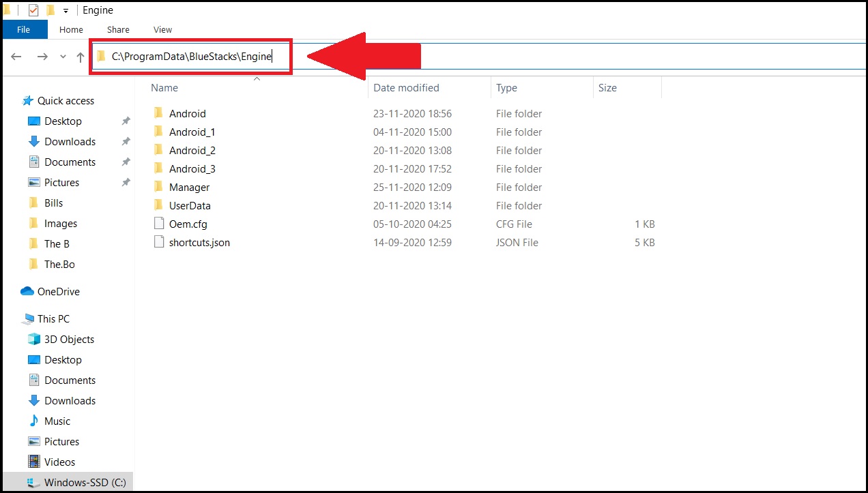Viewport: 868px width, 493px height.
Task: Click the Quick access star icon
Action: (28, 100)
